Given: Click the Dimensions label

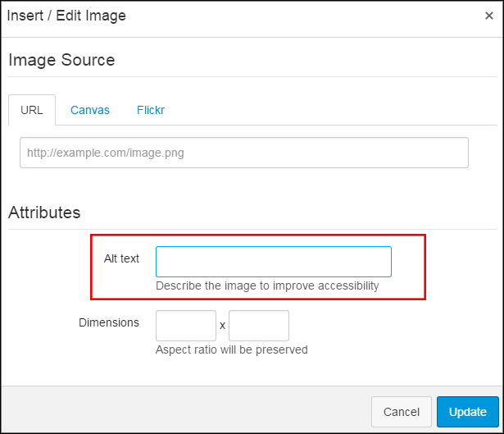Looking at the screenshot, I should click(109, 322).
